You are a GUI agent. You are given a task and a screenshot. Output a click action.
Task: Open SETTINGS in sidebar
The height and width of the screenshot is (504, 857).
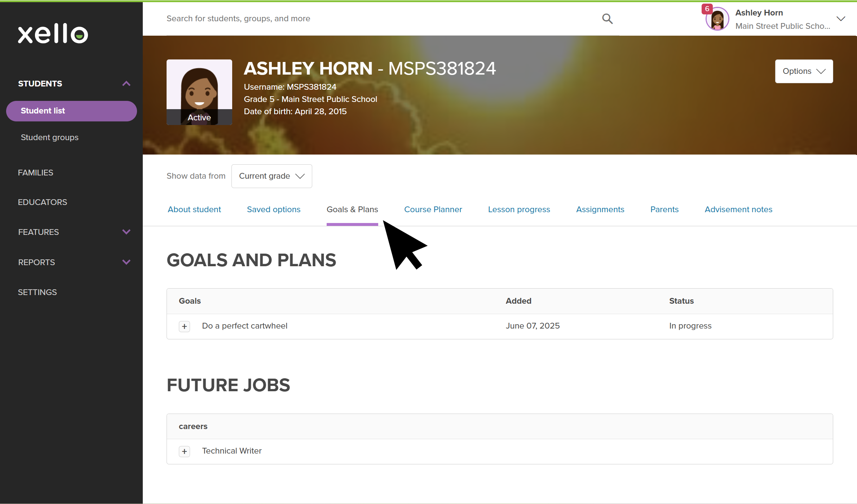coord(37,292)
